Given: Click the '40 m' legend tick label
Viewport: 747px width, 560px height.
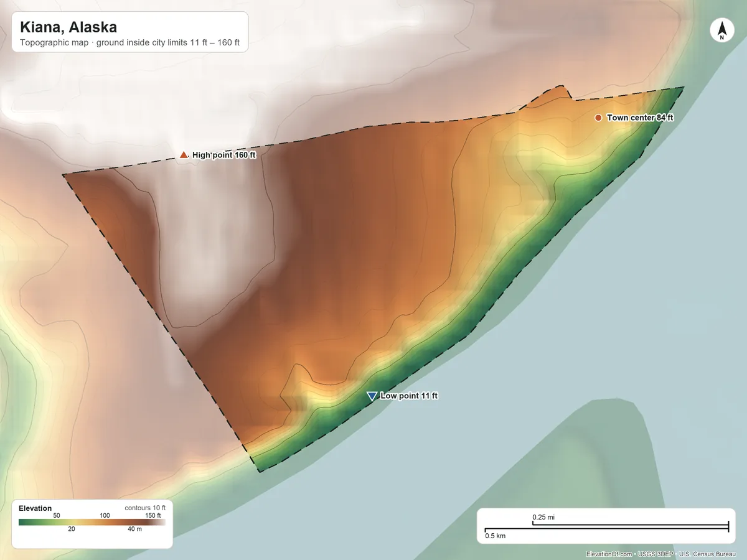Looking at the screenshot, I should 134,529.
